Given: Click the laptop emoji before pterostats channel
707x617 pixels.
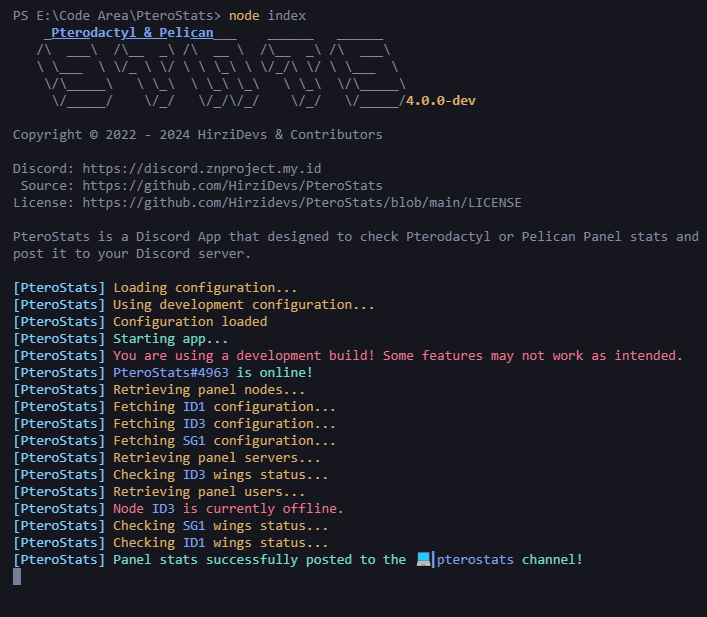Looking at the screenshot, I should (424, 559).
